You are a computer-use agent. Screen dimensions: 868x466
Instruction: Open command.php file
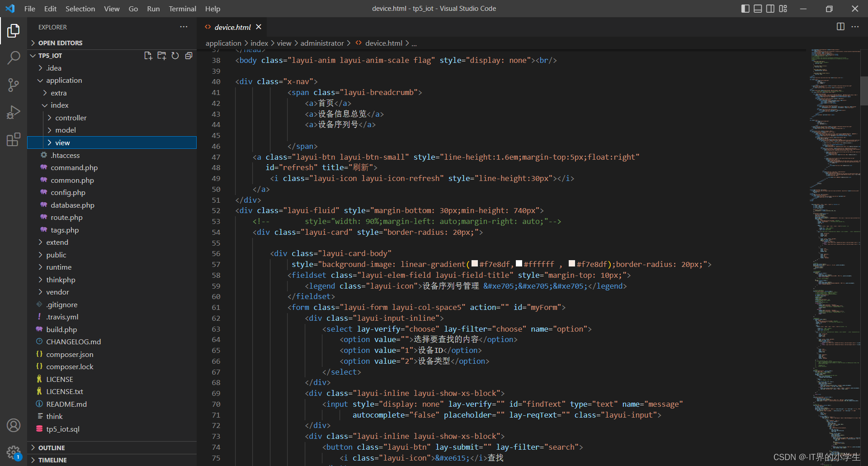coord(74,168)
